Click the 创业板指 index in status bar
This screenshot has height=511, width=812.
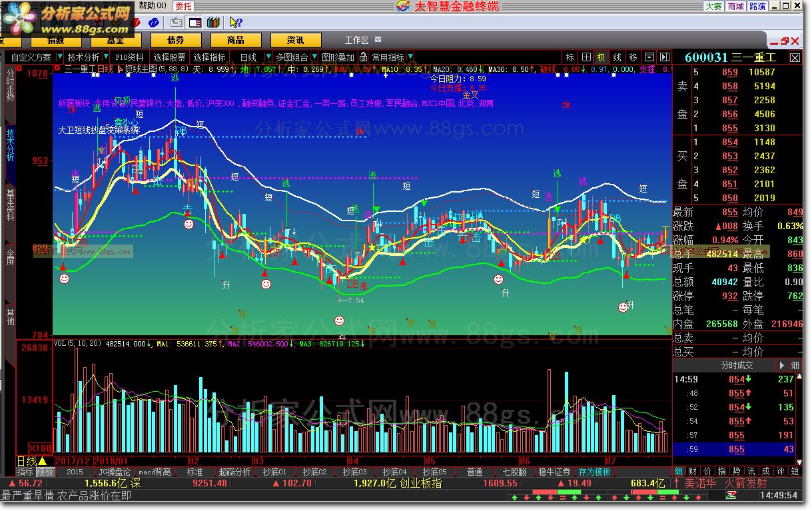[x=420, y=484]
